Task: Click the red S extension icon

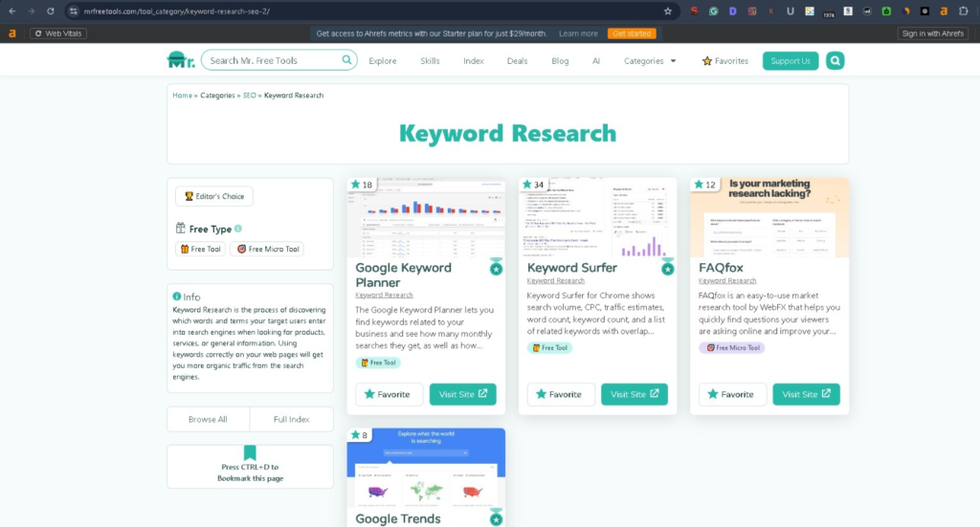Action: [x=694, y=11]
